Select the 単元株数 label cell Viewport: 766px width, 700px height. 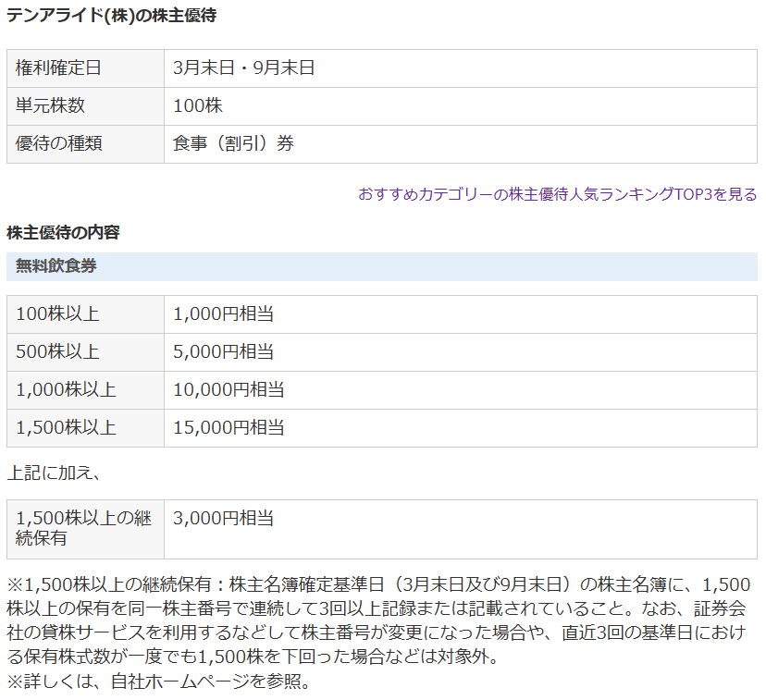pos(85,106)
